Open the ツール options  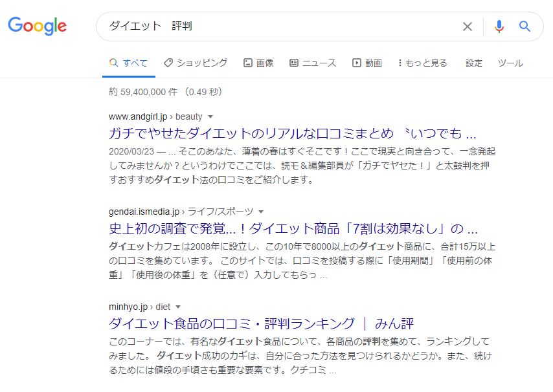(x=510, y=63)
